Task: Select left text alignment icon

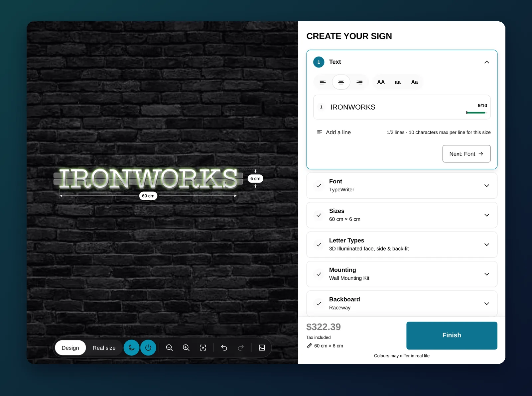Action: click(x=323, y=82)
